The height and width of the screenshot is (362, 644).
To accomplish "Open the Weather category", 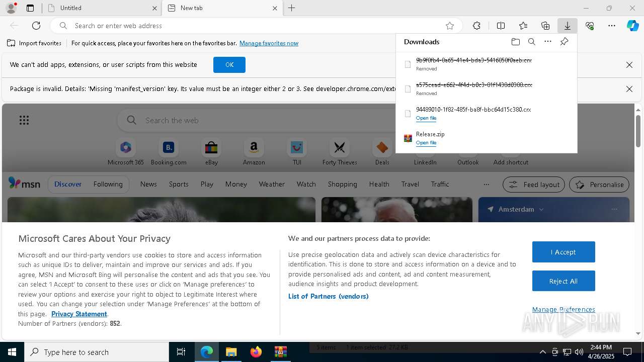I will click(272, 184).
